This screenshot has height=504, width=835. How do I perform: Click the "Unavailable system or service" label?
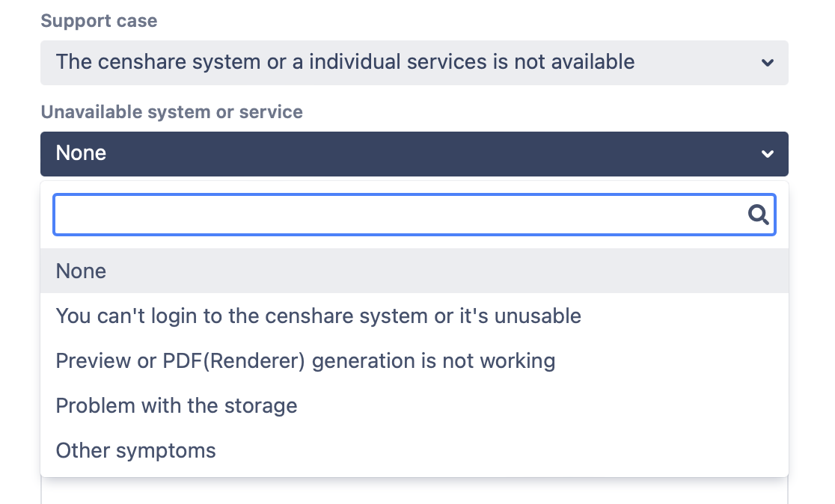click(171, 112)
